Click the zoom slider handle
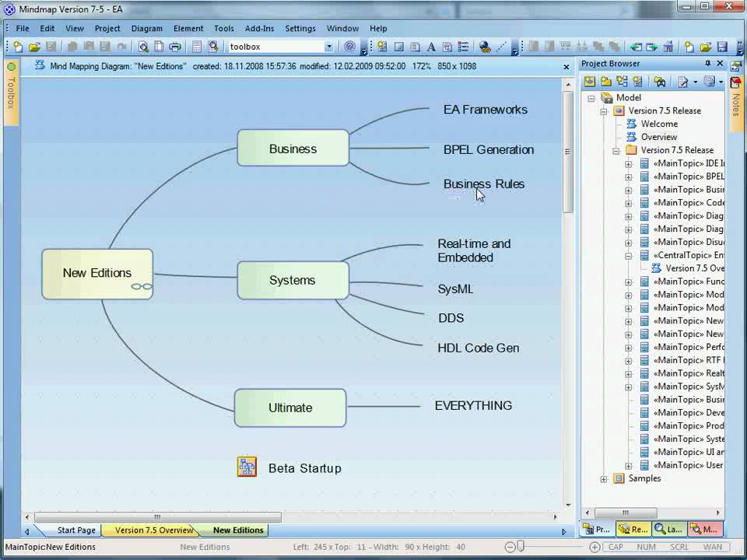 [521, 546]
